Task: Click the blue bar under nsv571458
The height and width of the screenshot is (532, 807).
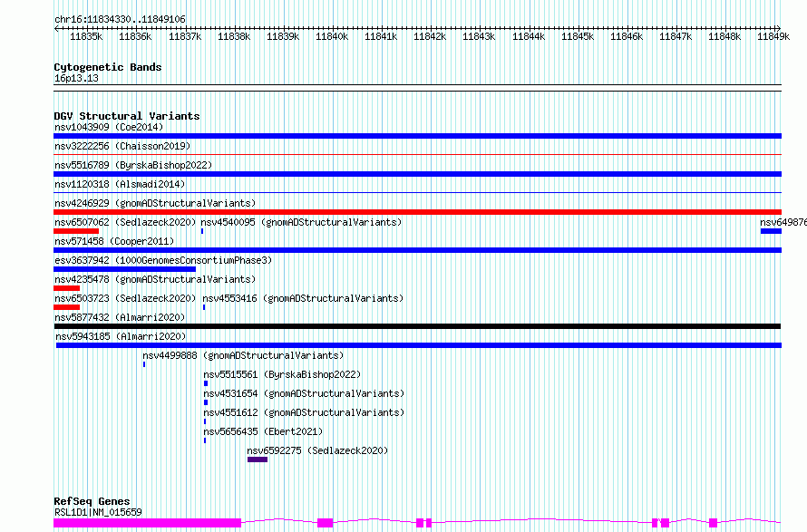Action: point(417,250)
